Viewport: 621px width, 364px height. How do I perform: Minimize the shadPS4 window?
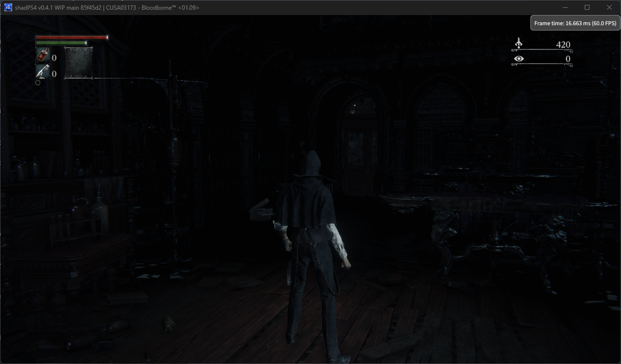pos(565,7)
